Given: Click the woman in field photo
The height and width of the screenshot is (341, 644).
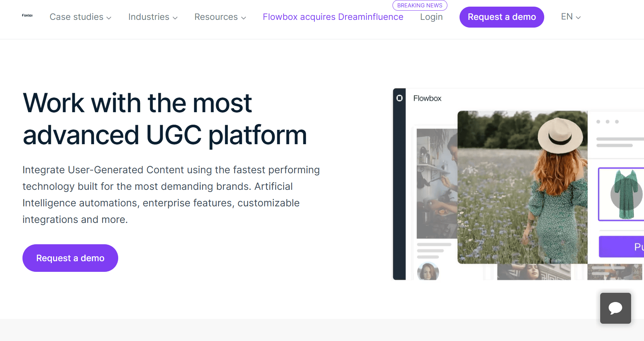Looking at the screenshot, I should 522,187.
